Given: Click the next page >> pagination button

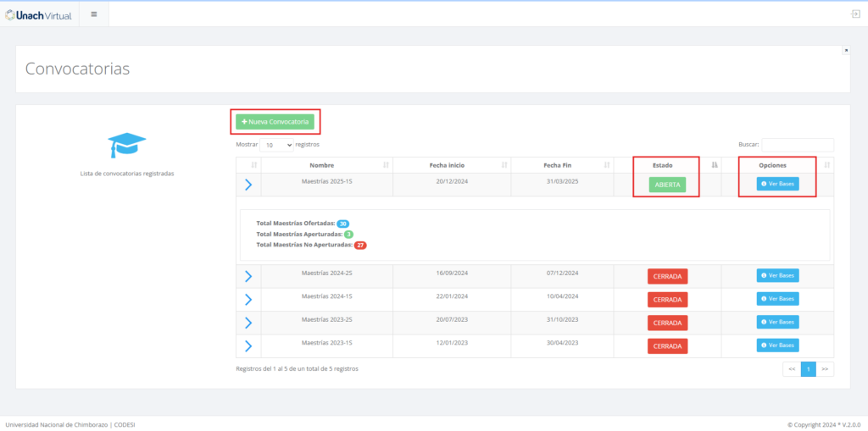Looking at the screenshot, I should click(x=825, y=369).
